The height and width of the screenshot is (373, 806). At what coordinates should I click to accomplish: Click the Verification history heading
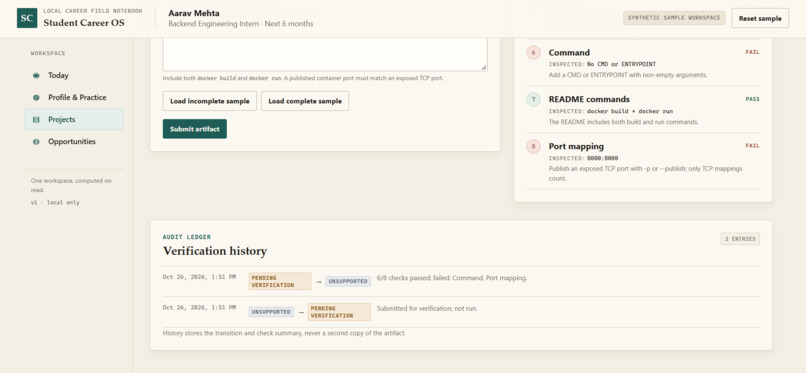tap(215, 251)
